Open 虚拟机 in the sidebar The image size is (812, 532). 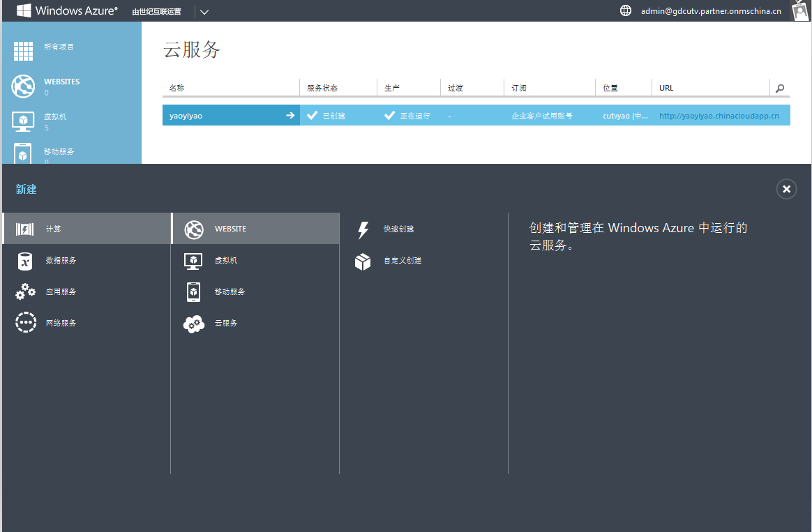tap(55, 116)
